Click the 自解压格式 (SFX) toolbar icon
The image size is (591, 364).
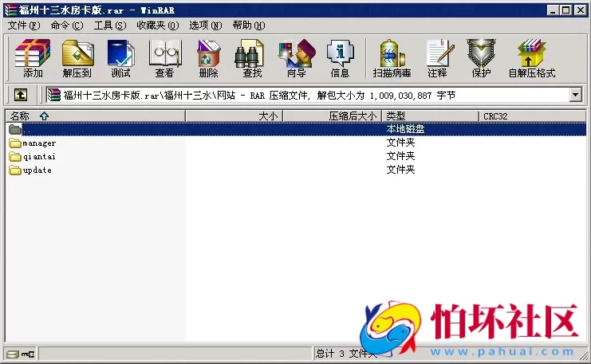coord(532,58)
